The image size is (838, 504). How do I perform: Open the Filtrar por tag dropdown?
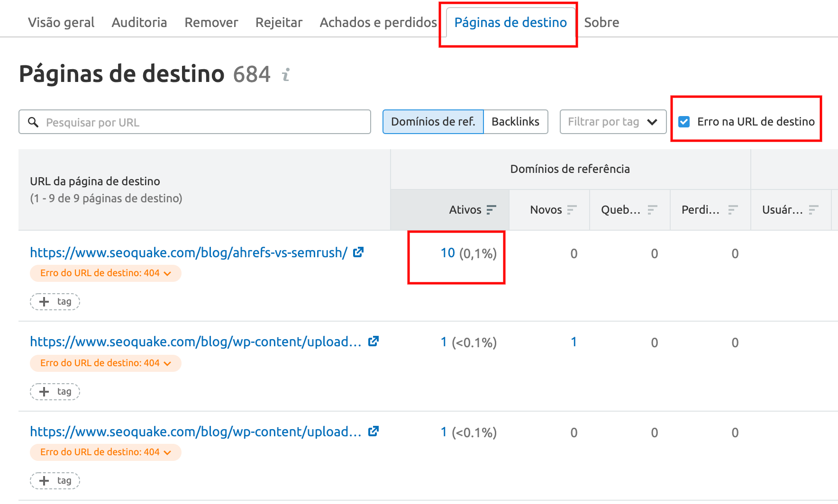[x=612, y=122]
